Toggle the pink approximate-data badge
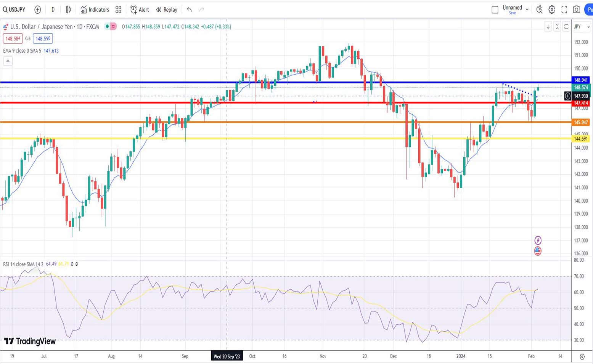This screenshot has height=364, width=593. [x=113, y=26]
